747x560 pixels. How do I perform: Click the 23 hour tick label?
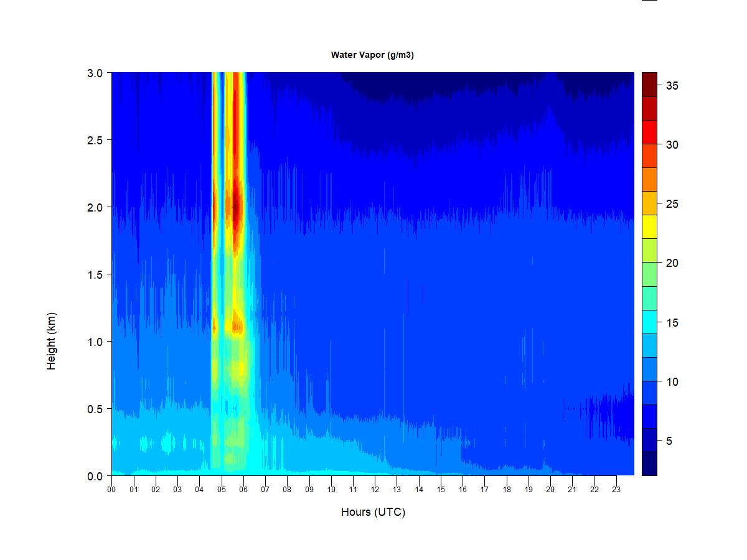coord(616,490)
